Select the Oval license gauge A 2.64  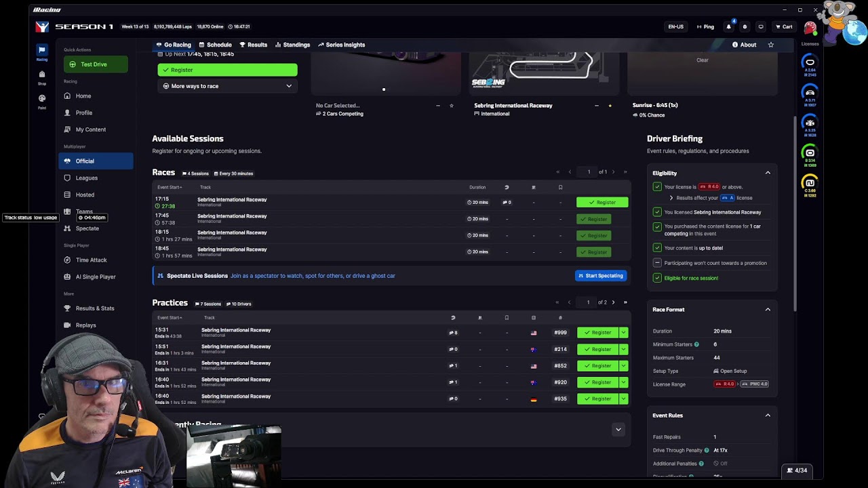pos(810,65)
